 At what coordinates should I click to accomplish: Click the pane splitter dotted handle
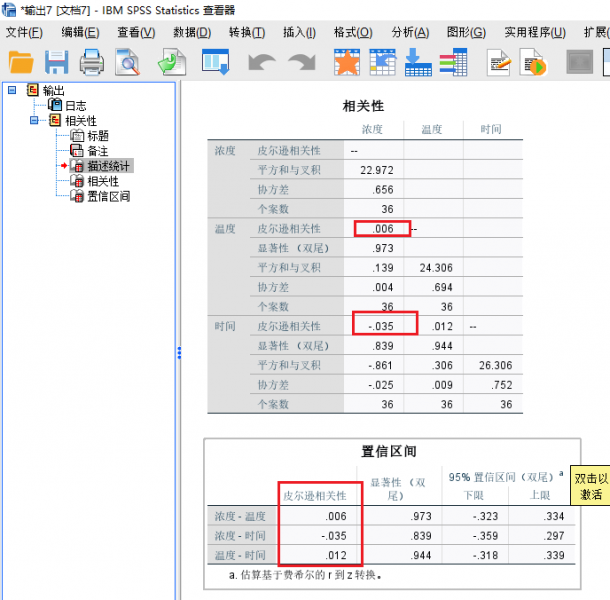(x=179, y=353)
